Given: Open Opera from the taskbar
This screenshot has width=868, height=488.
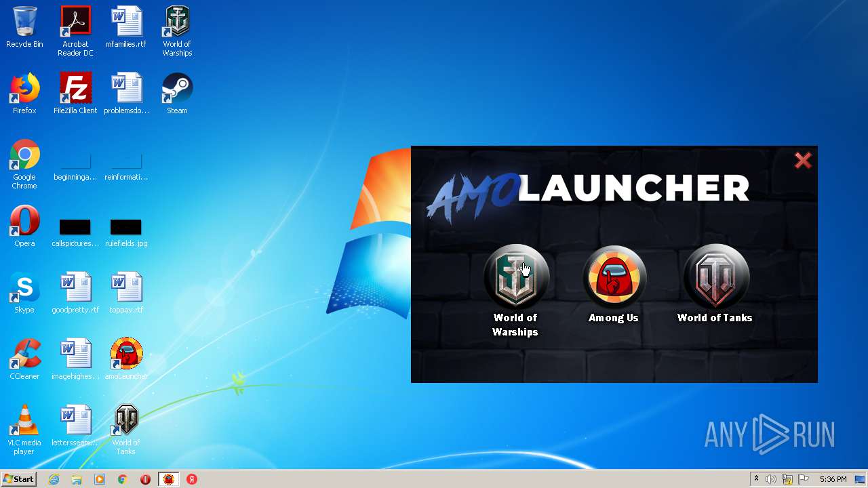Looking at the screenshot, I should pos(146,479).
